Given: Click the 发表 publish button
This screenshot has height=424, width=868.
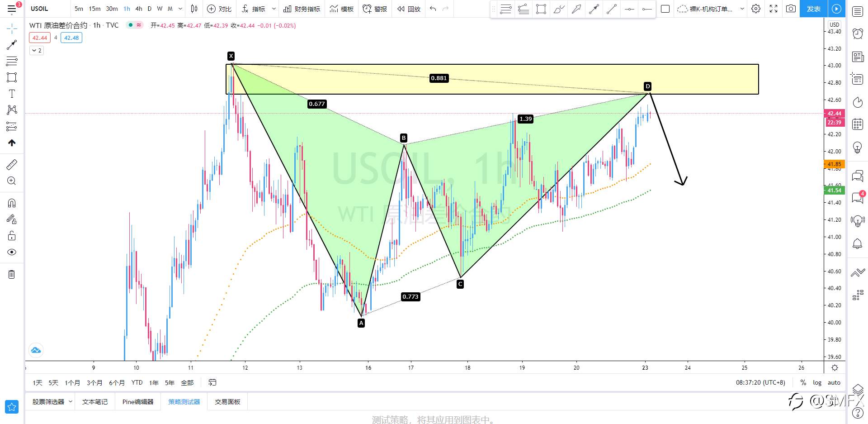Looking at the screenshot, I should 813,9.
